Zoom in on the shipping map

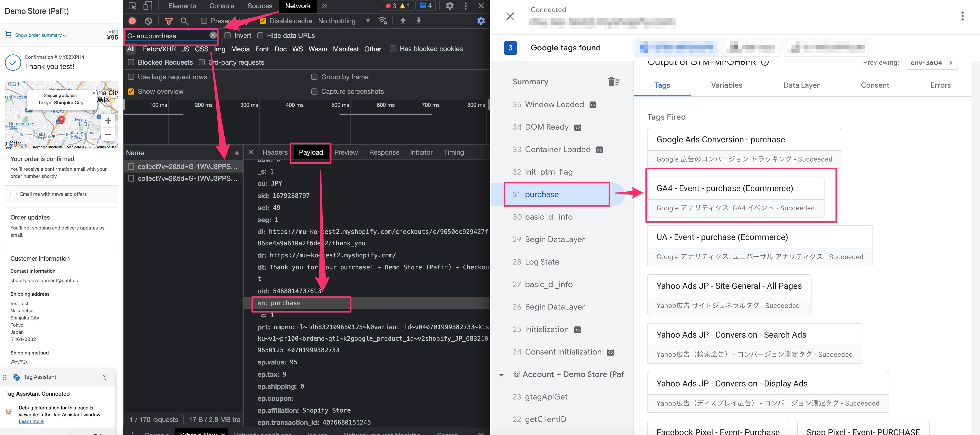tap(108, 121)
